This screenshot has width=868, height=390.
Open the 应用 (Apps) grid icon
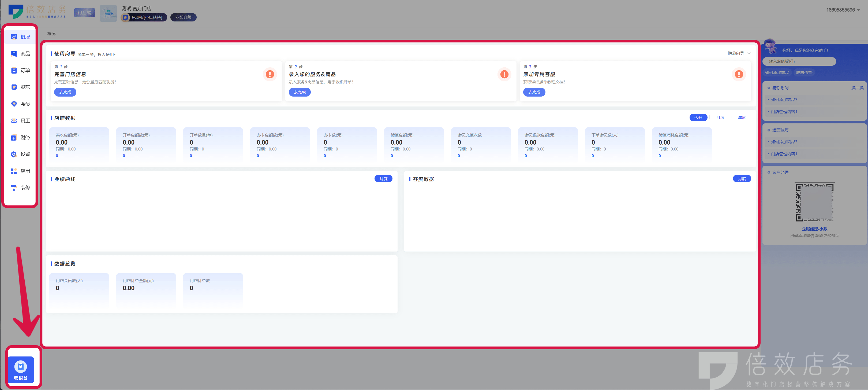(14, 171)
